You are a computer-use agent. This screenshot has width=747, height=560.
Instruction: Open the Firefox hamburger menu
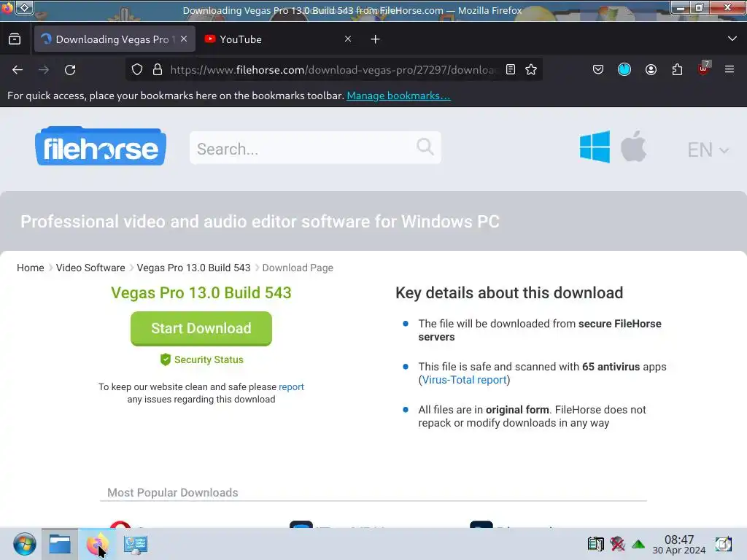pyautogui.click(x=729, y=69)
